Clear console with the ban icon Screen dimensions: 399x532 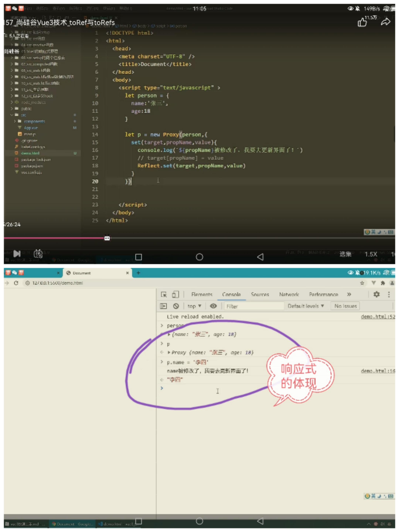pyautogui.click(x=176, y=306)
